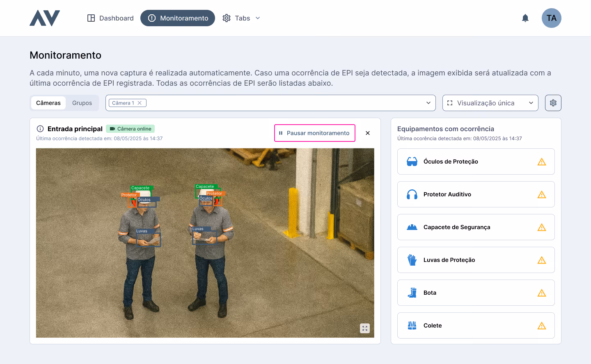This screenshot has height=364, width=591.
Task: Select the Bota label text
Action: pos(430,293)
